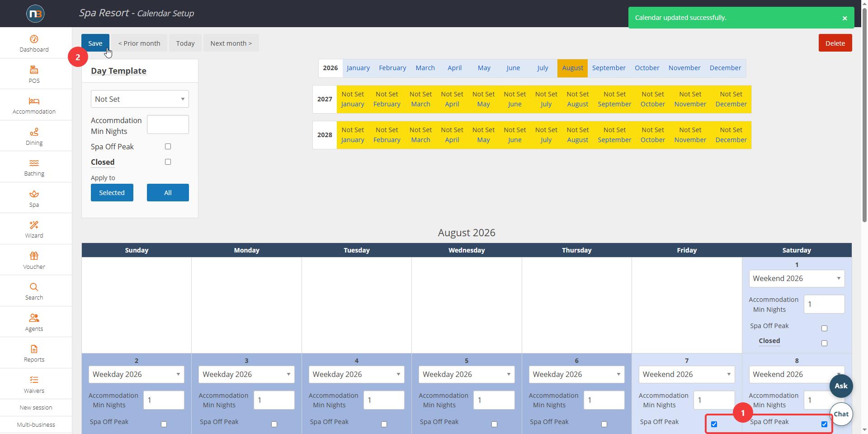868x434 pixels.
Task: Select September 2026 month tab
Action: (x=609, y=68)
